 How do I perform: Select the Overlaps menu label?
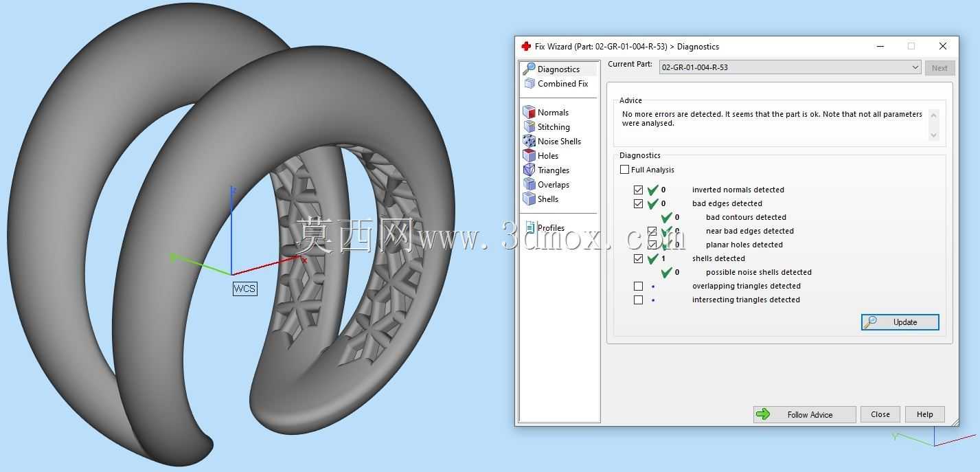554,185
